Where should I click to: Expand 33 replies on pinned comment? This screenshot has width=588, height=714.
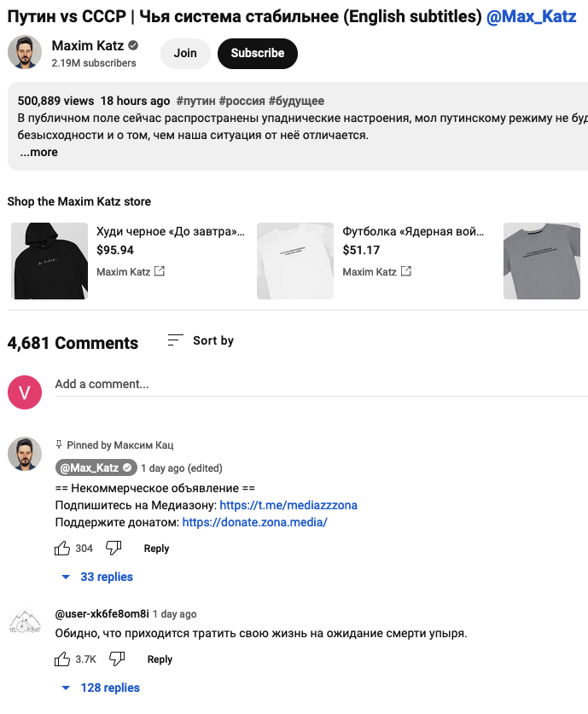click(97, 577)
